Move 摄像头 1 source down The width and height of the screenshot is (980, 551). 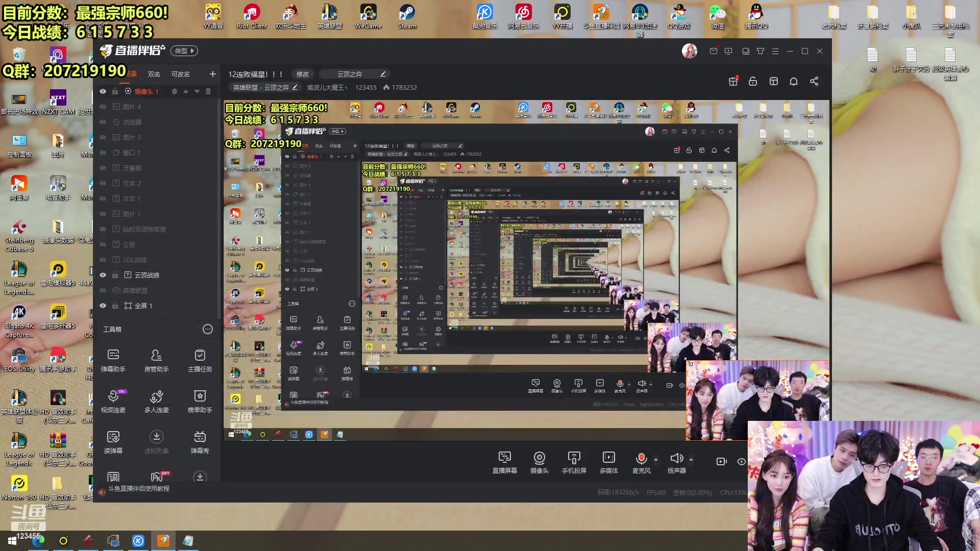197,91
